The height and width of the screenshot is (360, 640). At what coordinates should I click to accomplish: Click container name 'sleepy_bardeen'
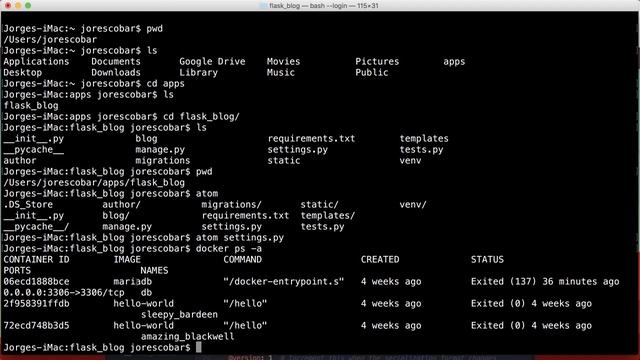[x=179, y=315]
